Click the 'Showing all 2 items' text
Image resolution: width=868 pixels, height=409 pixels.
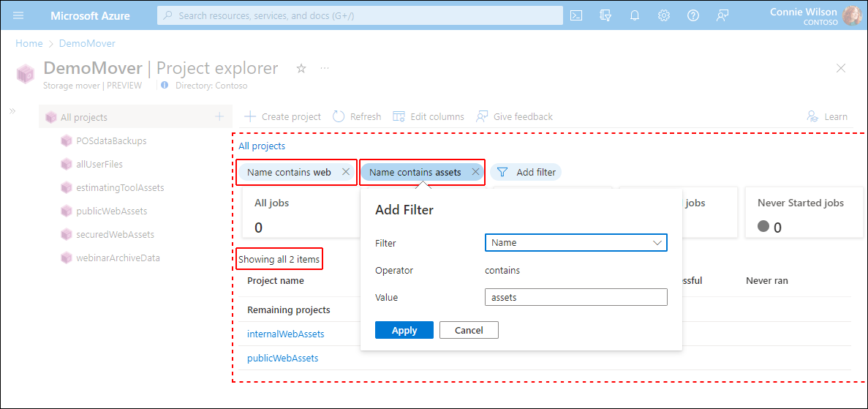(279, 259)
